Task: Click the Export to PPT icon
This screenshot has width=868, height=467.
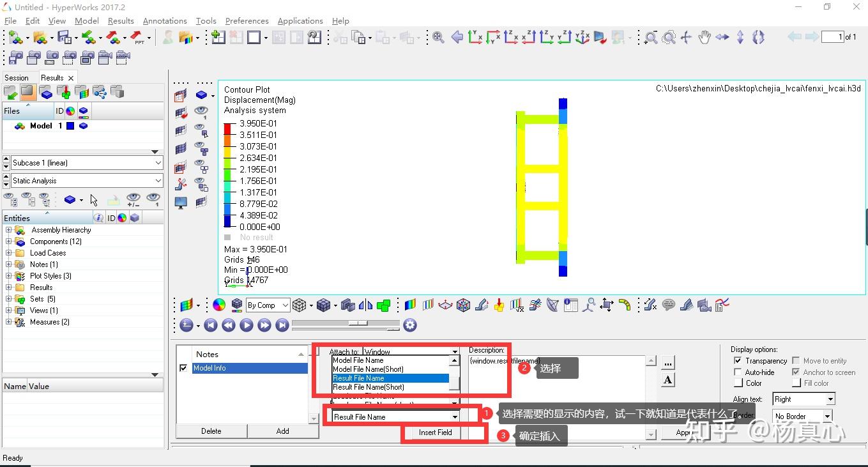Action: [x=137, y=37]
